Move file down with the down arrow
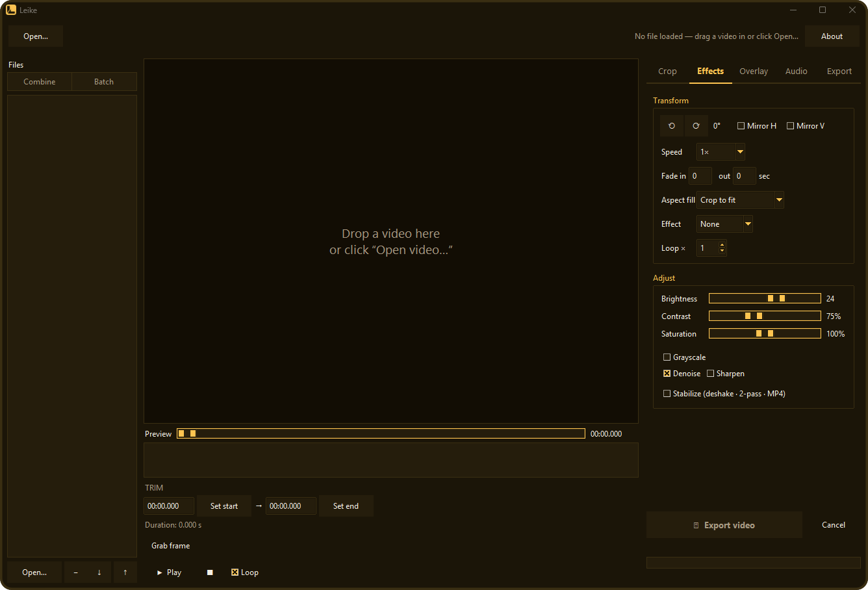This screenshot has height=590, width=868. 99,572
